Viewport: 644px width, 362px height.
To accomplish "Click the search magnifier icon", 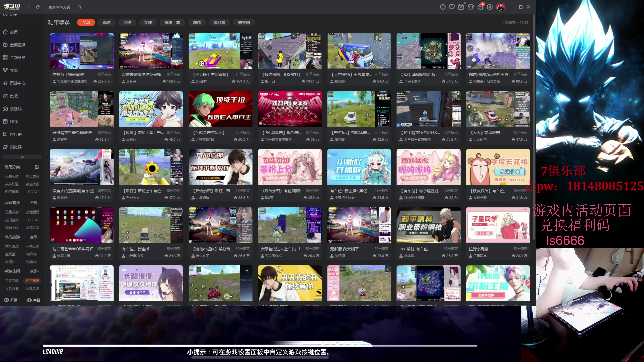I will pyautogui.click(x=79, y=7).
